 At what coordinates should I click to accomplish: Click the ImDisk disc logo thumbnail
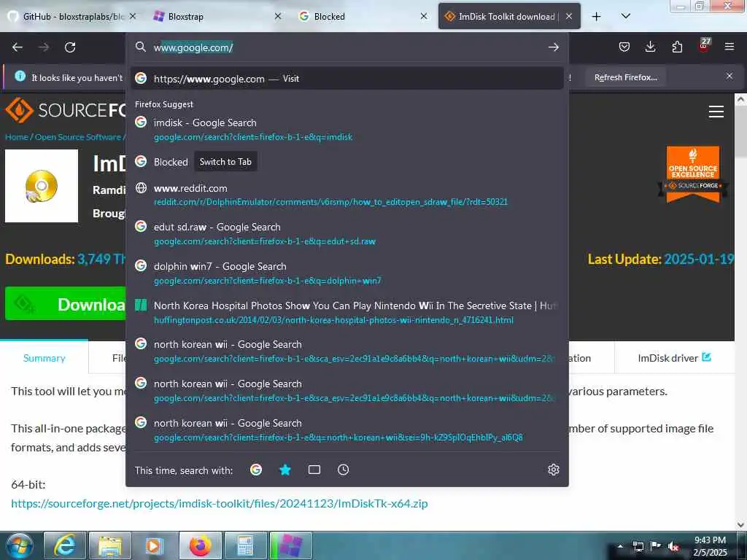click(x=42, y=186)
